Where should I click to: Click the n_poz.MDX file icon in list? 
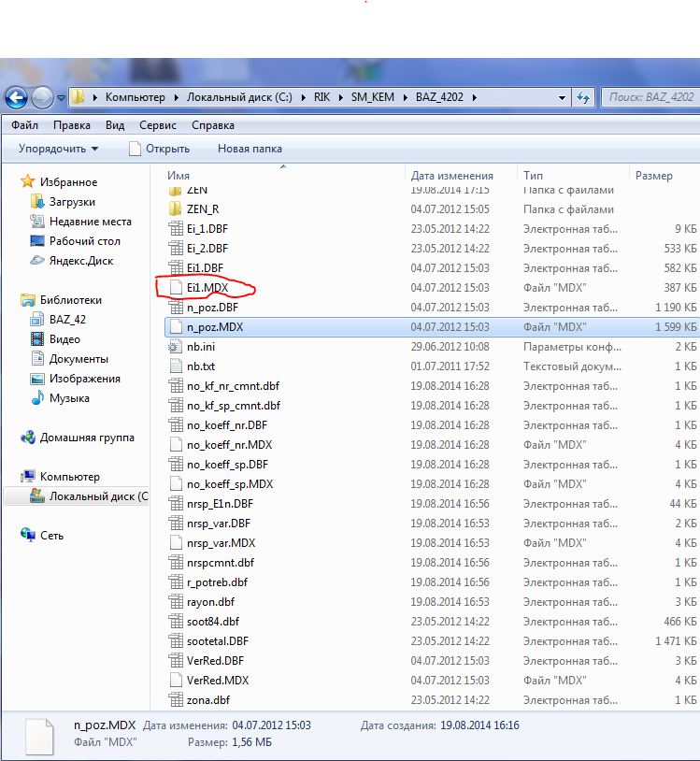pyautogui.click(x=176, y=327)
